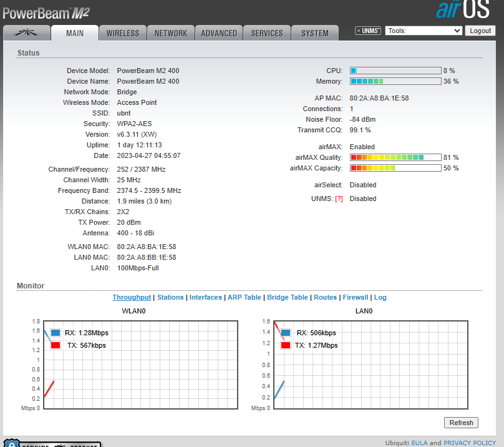The image size is (504, 447).
Task: Open the Ubiquiti EULA link
Action: coord(419,443)
